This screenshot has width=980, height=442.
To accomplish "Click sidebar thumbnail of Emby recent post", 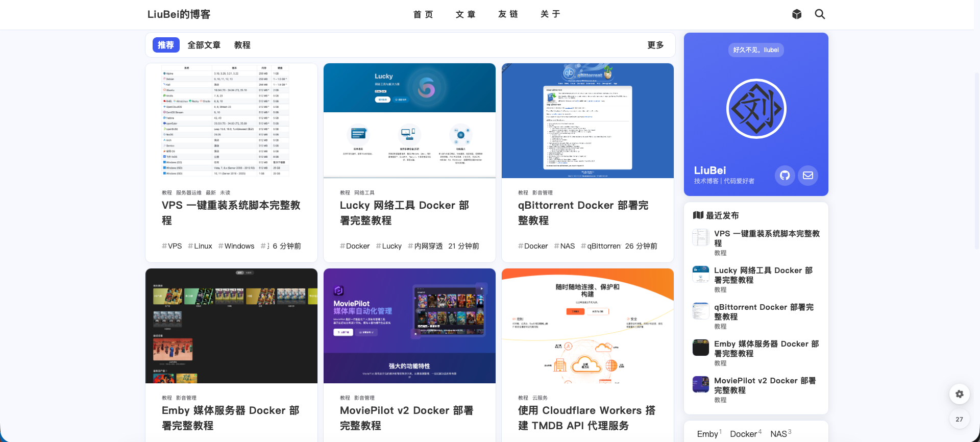I will click(701, 348).
